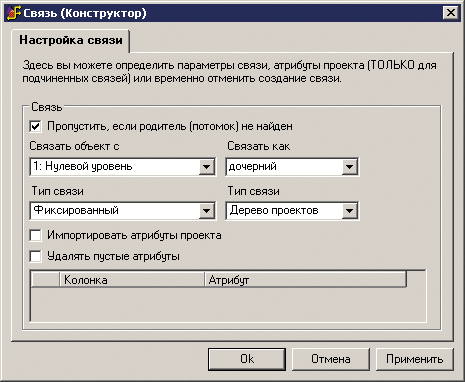The image size is (465, 382).
Task: Expand the Дерево проектов dropdown
Action: point(349,211)
